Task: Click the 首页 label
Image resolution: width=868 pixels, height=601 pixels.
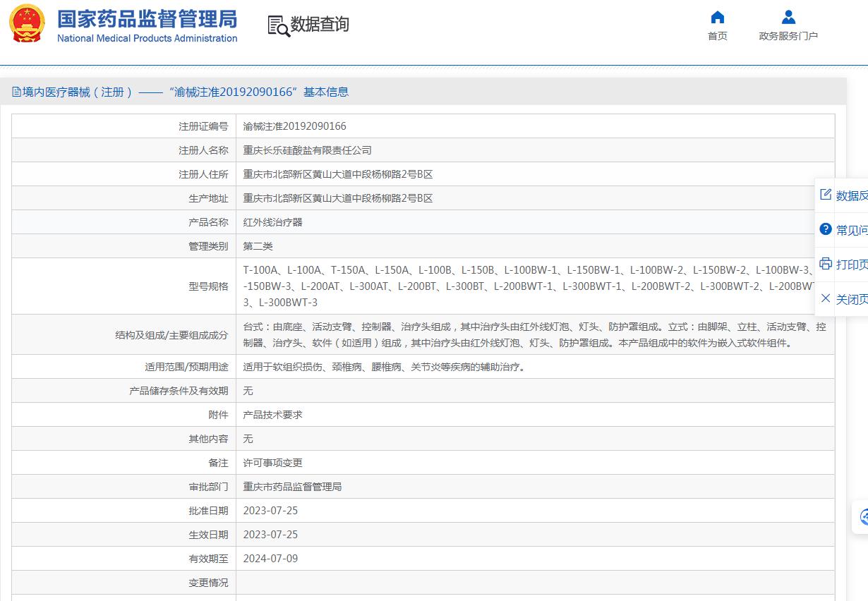Action: click(x=718, y=36)
